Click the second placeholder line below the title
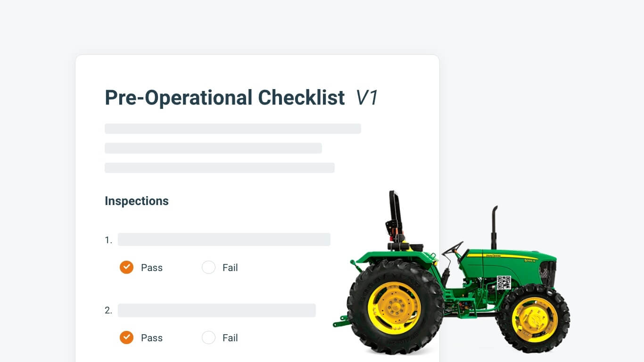The height and width of the screenshot is (362, 644). (213, 148)
